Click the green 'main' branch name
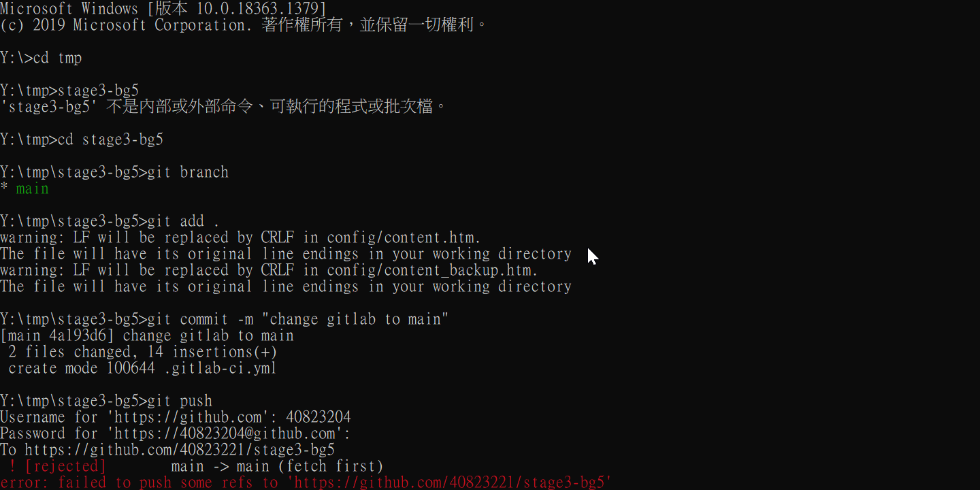980x490 pixels. pyautogui.click(x=33, y=189)
